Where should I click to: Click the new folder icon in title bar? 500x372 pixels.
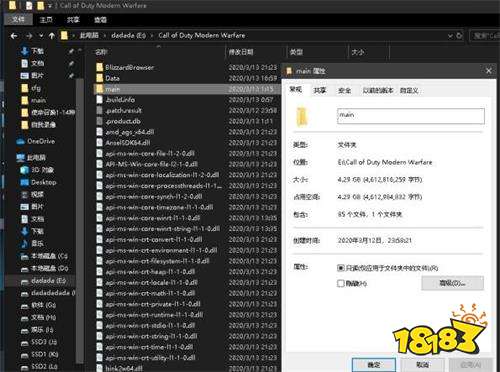tap(40, 5)
